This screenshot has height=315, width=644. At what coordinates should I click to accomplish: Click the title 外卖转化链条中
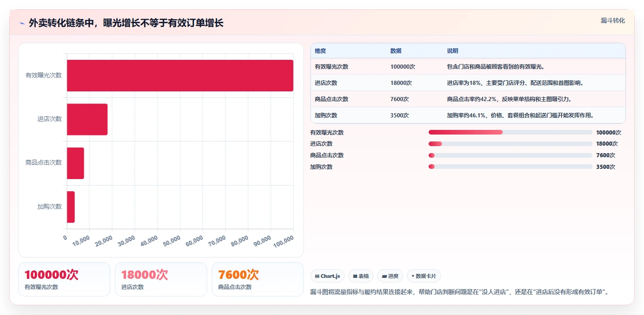pyautogui.click(x=126, y=23)
